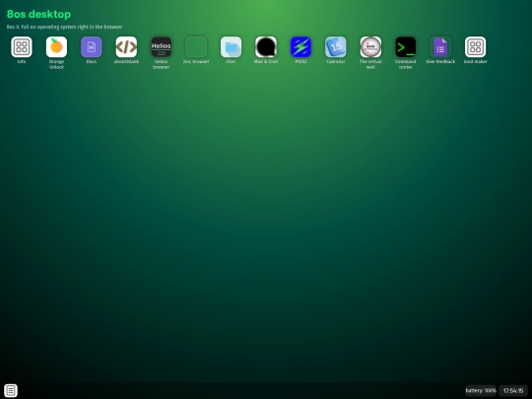Click the 8os desktop heading

pos(38,14)
